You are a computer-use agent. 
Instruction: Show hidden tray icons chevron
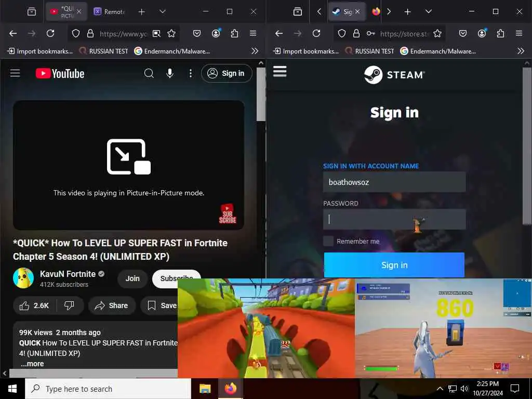click(440, 389)
